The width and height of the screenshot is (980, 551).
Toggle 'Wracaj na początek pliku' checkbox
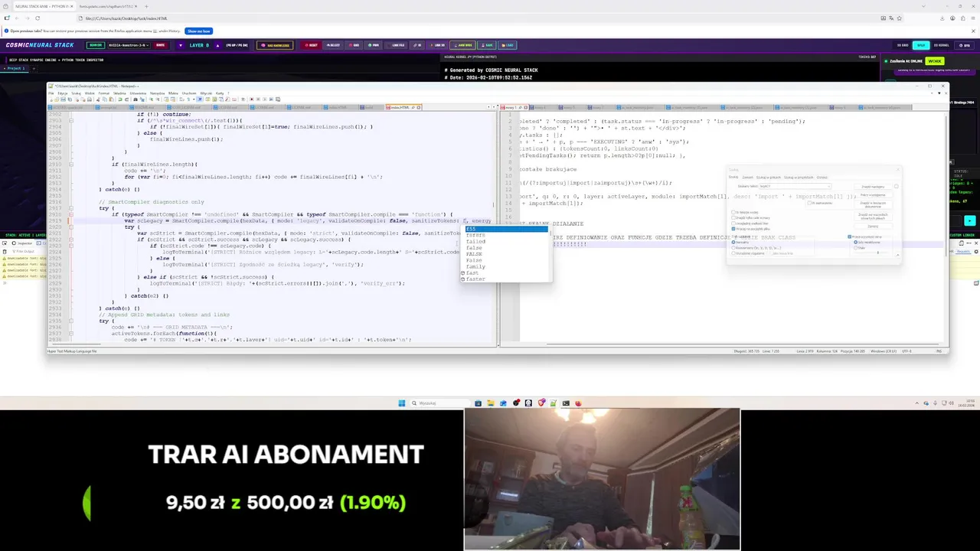point(733,229)
